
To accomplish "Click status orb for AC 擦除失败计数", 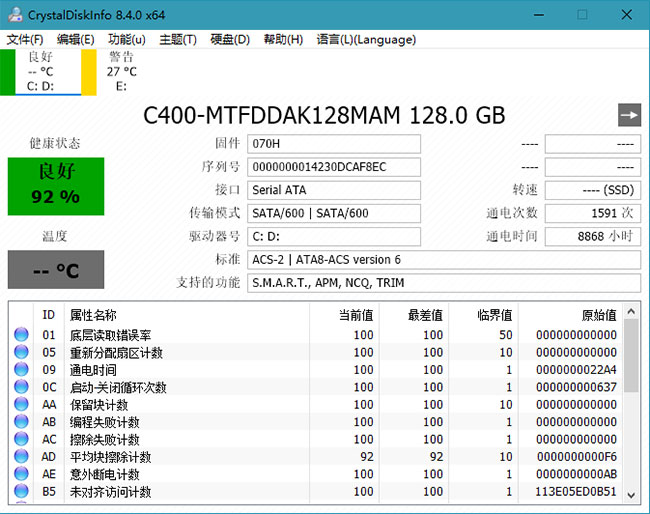I will pyautogui.click(x=21, y=439).
